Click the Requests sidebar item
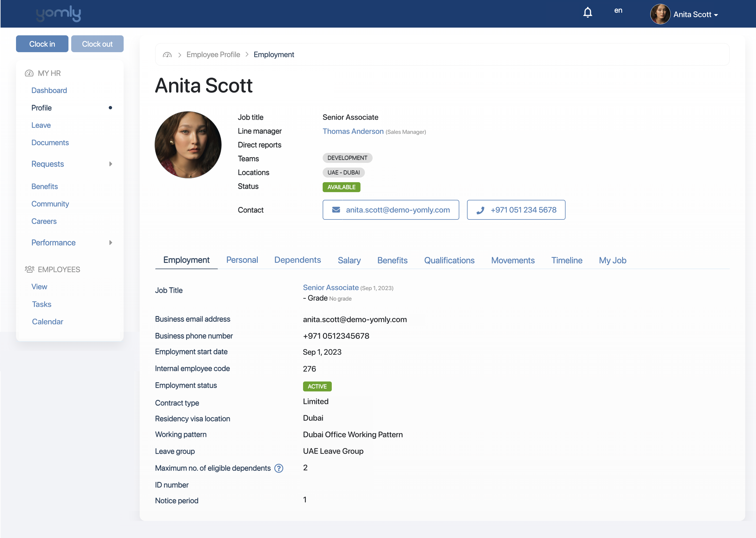 coord(47,164)
